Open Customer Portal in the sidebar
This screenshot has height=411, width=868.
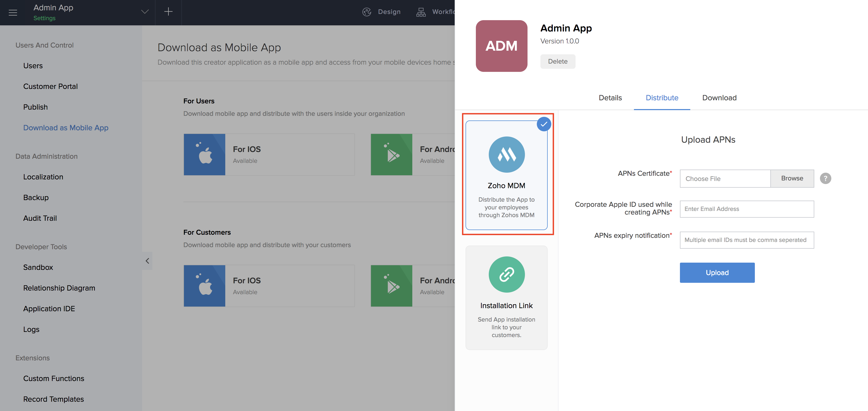50,86
